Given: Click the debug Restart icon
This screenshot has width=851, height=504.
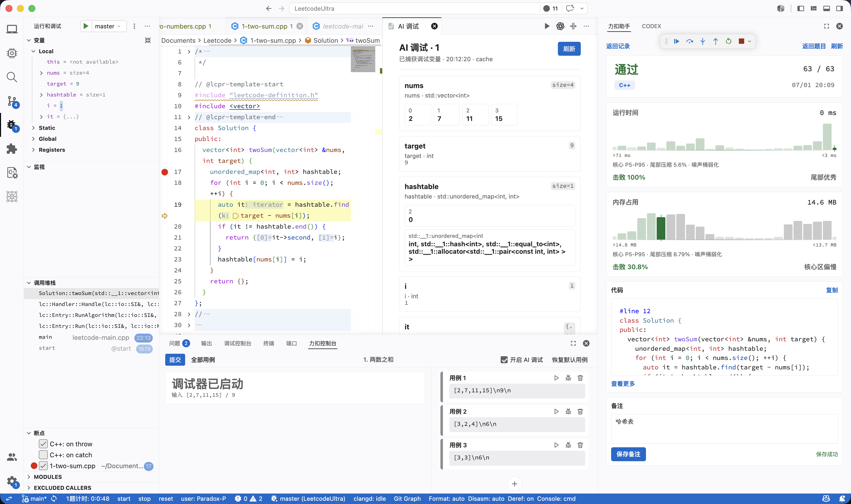Looking at the screenshot, I should (x=728, y=42).
